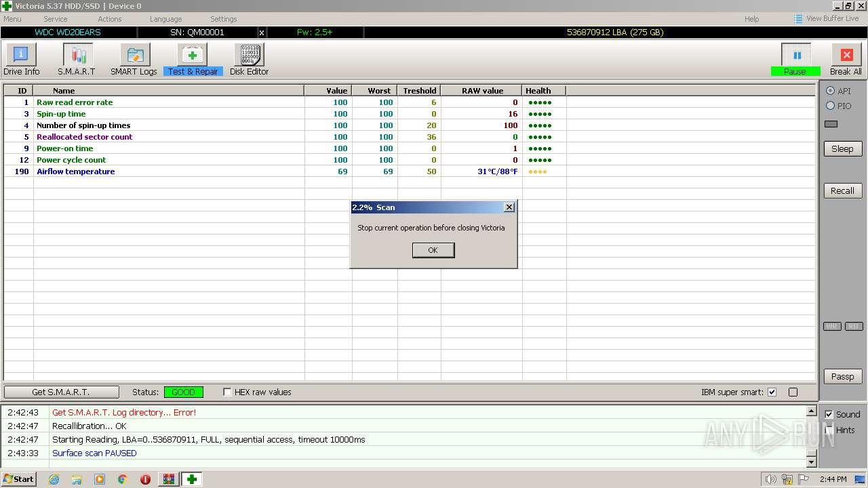868x488 pixels.
Task: Close the Scan dialog with X
Action: 509,207
